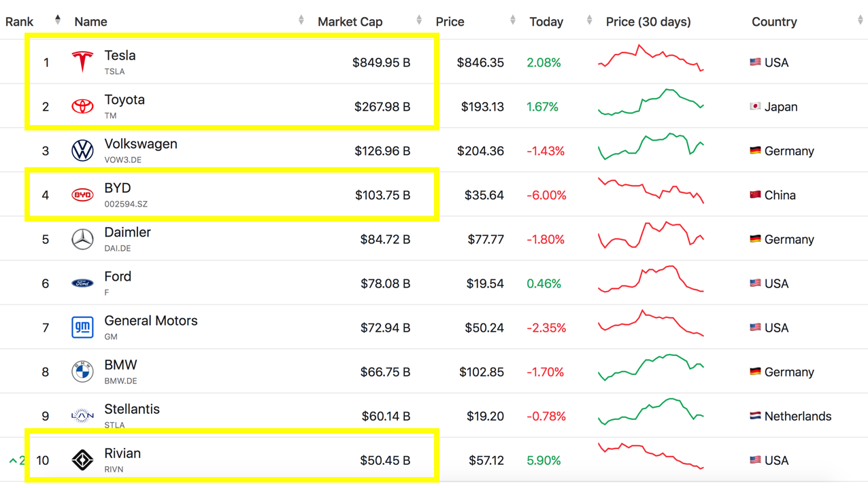Click the General Motors gm logo
The image size is (868, 488).
click(82, 328)
